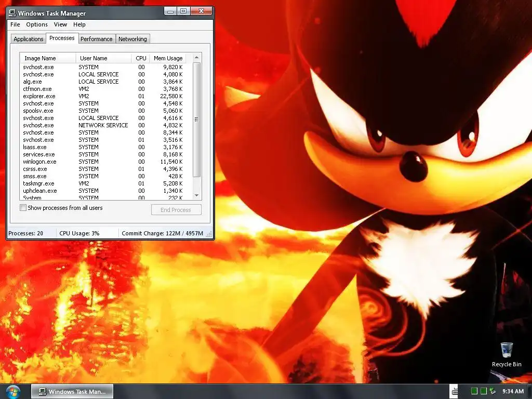Switch to the Applications tab
The width and height of the screenshot is (532, 399).
tap(28, 39)
